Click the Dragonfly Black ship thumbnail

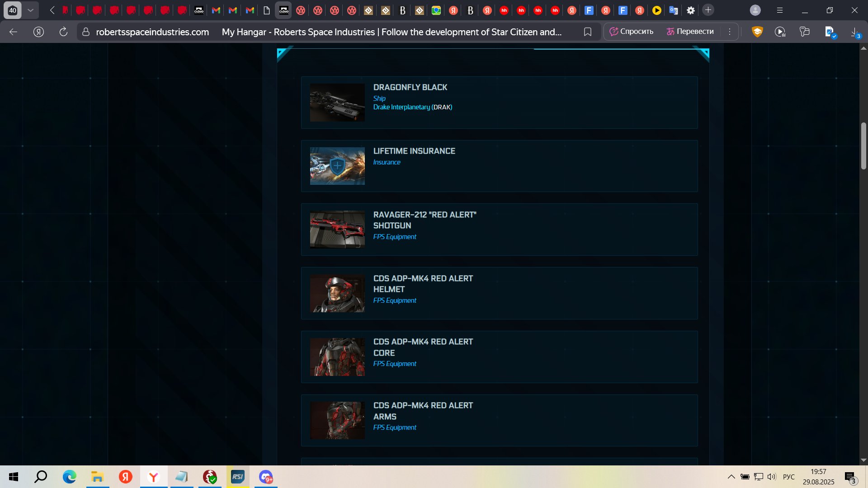click(x=337, y=103)
